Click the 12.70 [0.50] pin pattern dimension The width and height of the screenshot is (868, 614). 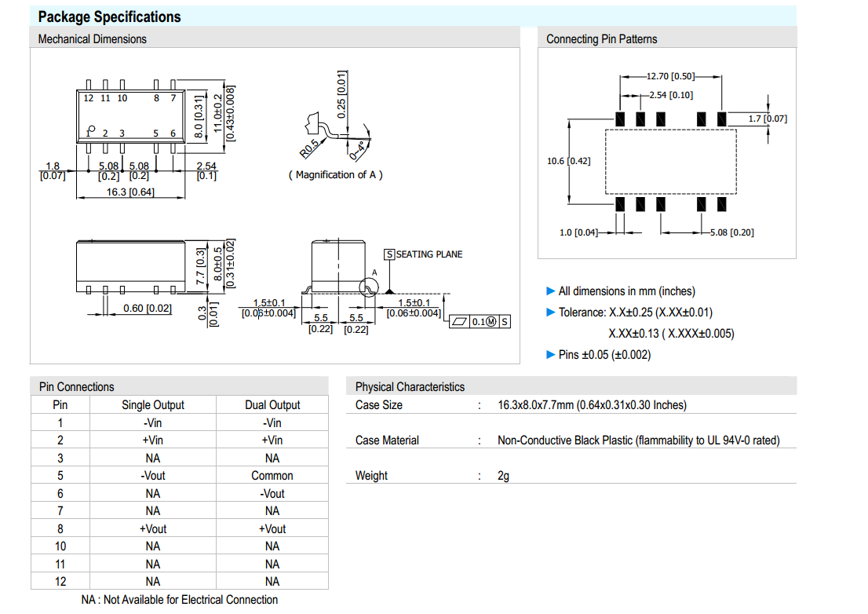tap(669, 77)
